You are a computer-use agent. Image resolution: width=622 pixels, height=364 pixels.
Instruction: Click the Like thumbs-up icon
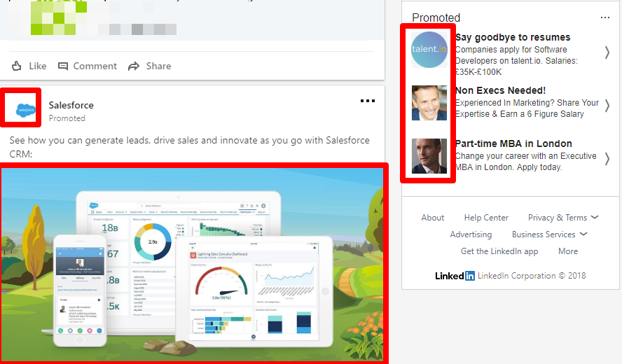(x=17, y=66)
